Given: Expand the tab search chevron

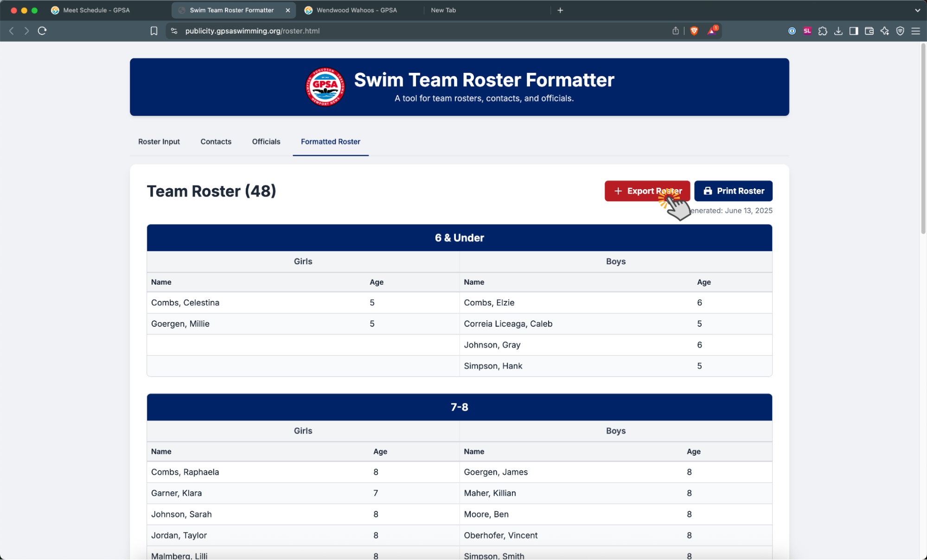Looking at the screenshot, I should pyautogui.click(x=917, y=10).
